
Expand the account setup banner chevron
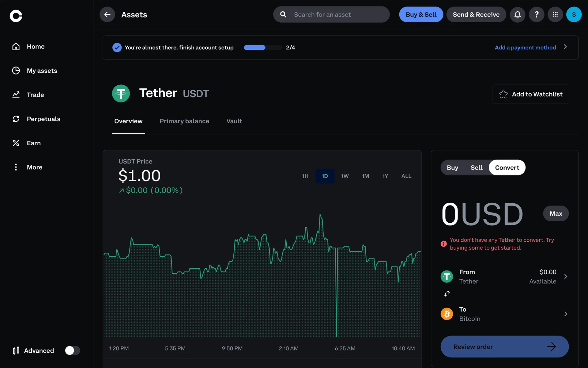(565, 47)
